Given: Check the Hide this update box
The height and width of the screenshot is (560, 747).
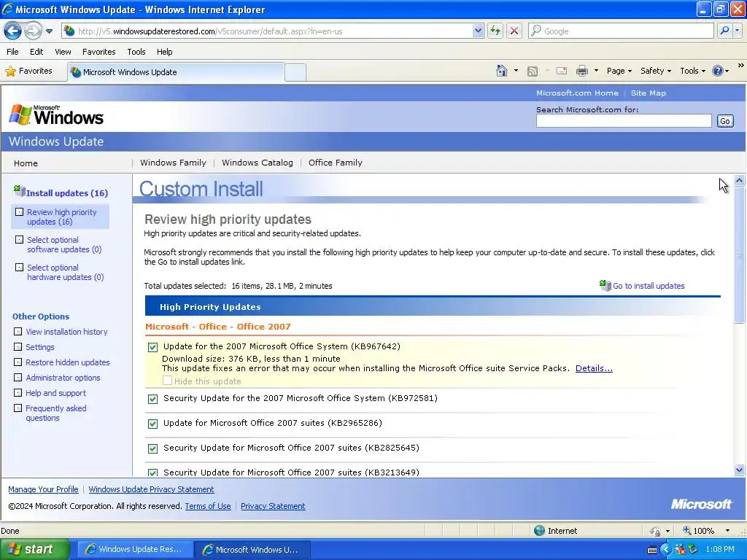Looking at the screenshot, I should [x=167, y=381].
